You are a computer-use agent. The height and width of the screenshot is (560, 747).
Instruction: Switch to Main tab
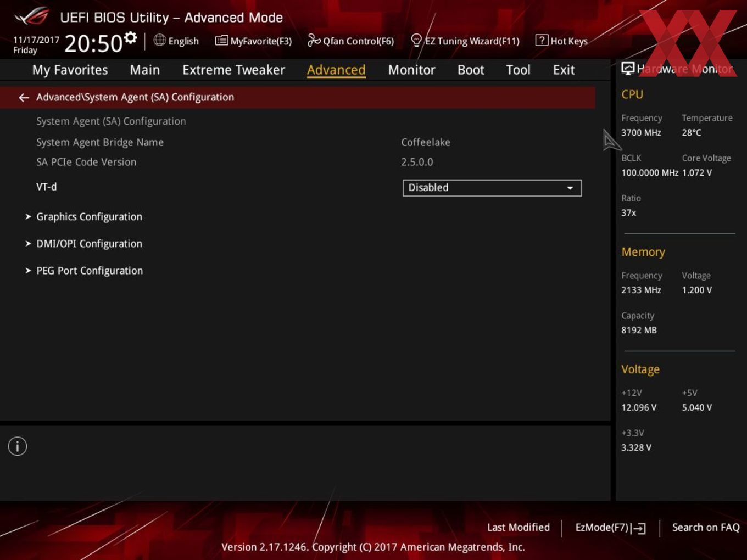point(145,70)
